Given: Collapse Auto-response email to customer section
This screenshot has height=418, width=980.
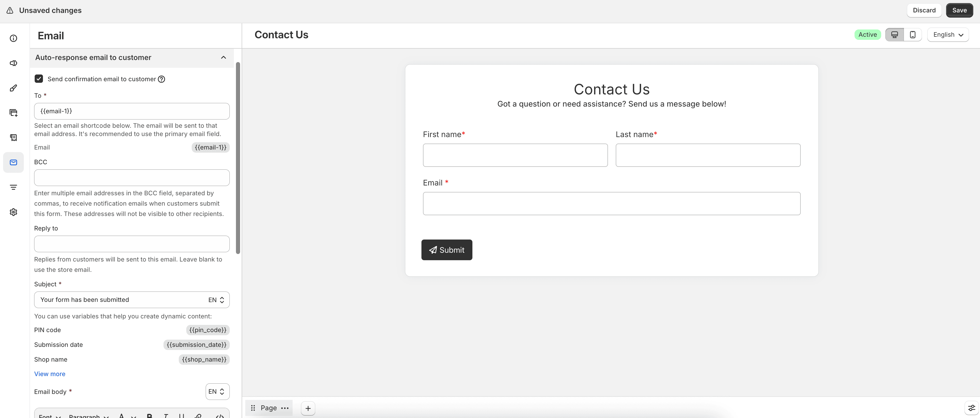Looking at the screenshot, I should (223, 57).
